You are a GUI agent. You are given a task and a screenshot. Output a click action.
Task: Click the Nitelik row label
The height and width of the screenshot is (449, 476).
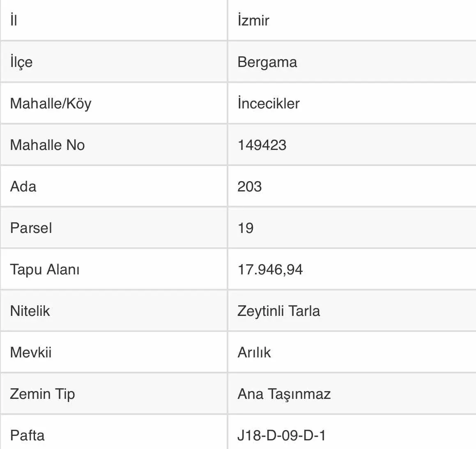point(30,311)
